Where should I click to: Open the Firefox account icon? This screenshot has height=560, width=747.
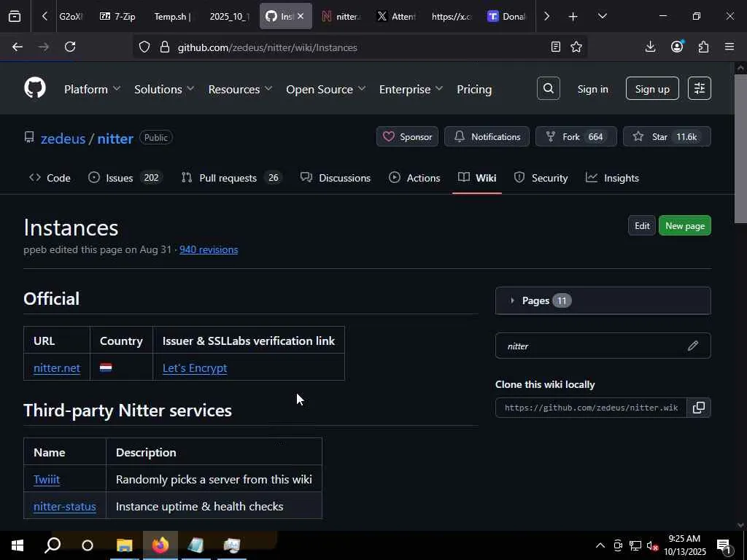click(x=677, y=47)
